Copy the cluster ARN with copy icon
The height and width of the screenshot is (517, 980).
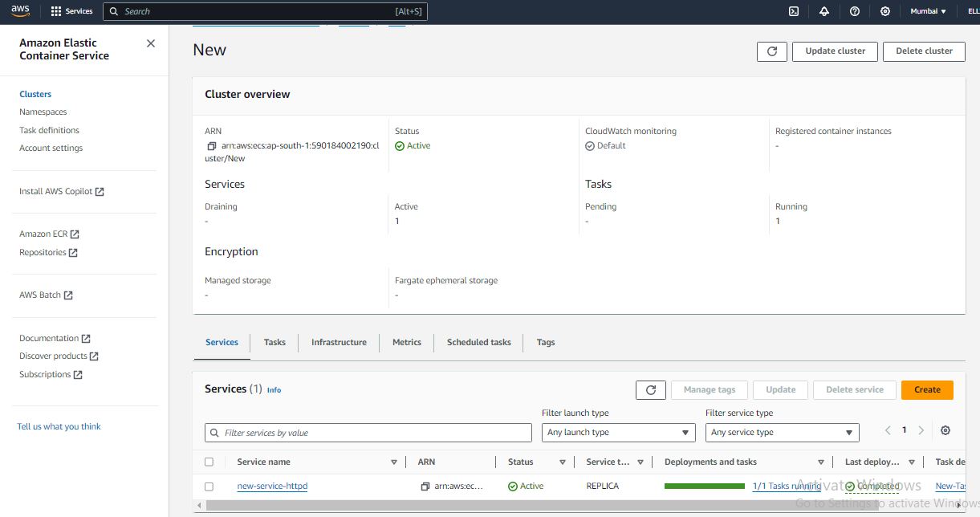[x=212, y=146]
